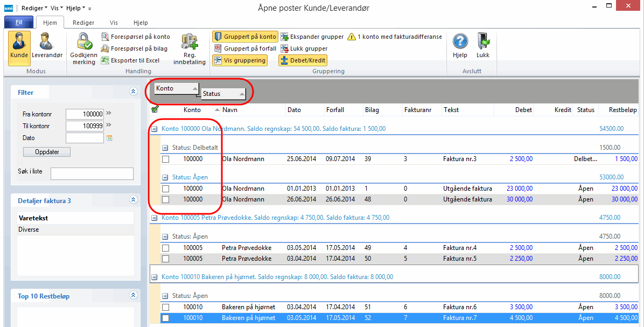Check the Faktura nr.3 row checkbox
The width and height of the screenshot is (644, 327).
[166, 159]
